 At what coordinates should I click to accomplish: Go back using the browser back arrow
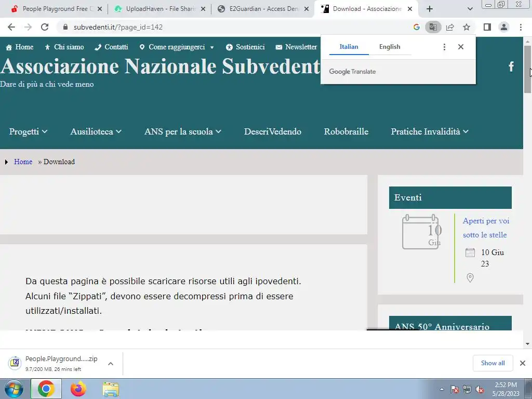(x=11, y=27)
